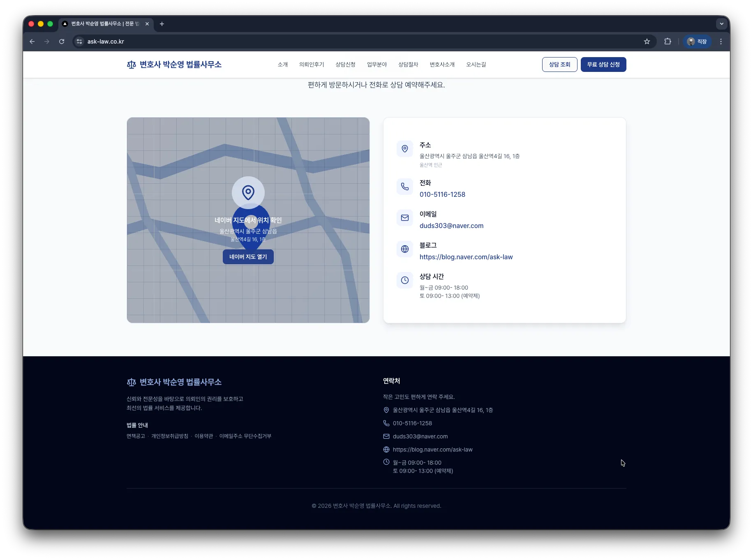
Task: Open 오시는길 navigation item
Action: point(476,65)
